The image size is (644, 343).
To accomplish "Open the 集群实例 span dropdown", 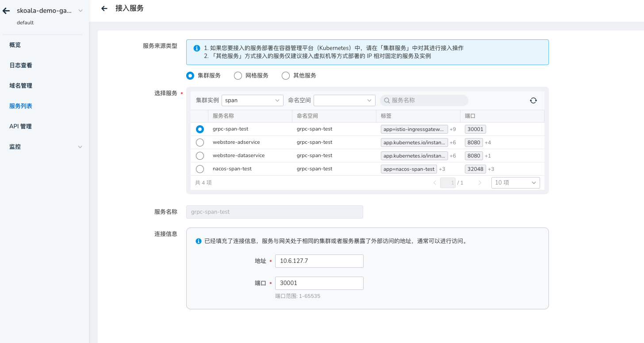I will [x=252, y=100].
